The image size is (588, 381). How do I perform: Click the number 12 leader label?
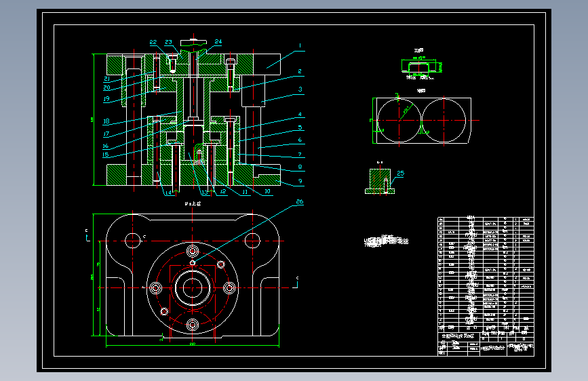pos(222,192)
